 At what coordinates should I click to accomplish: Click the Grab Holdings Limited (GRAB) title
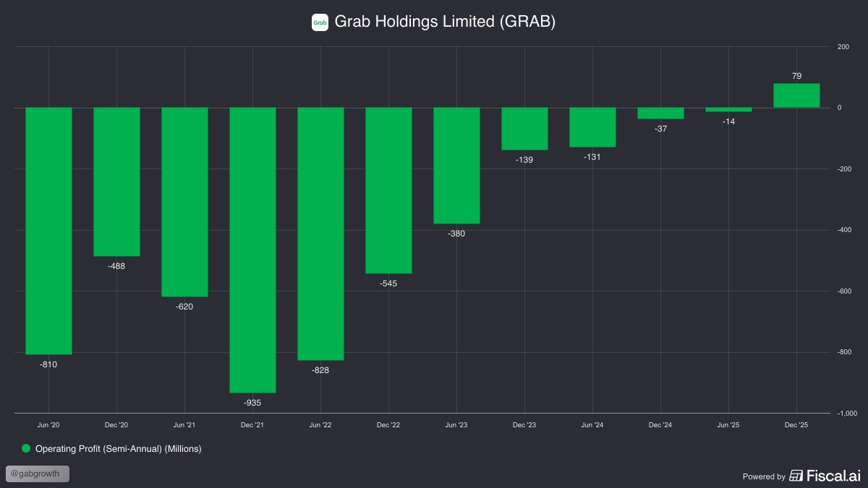click(x=445, y=22)
